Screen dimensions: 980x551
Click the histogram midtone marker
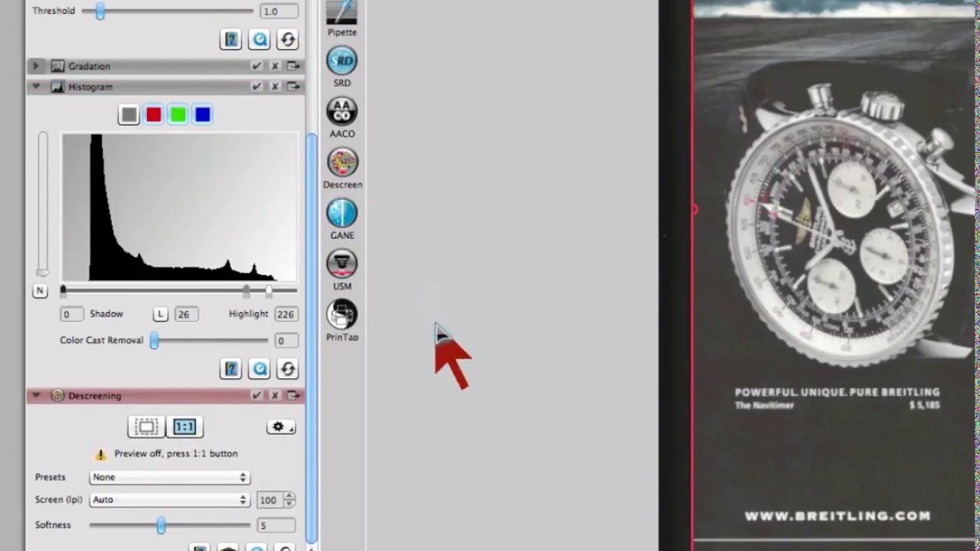click(x=247, y=291)
